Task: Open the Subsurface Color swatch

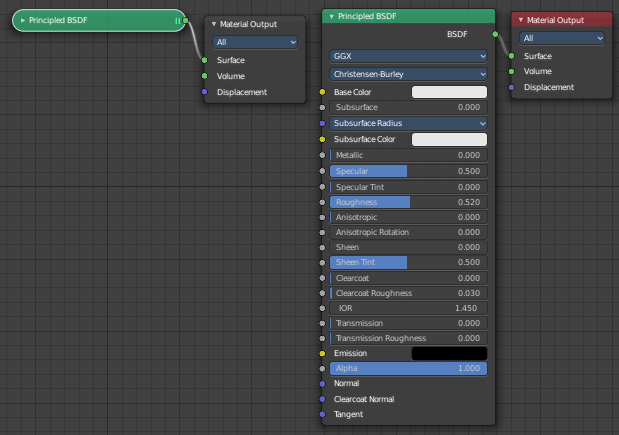Action: 449,139
